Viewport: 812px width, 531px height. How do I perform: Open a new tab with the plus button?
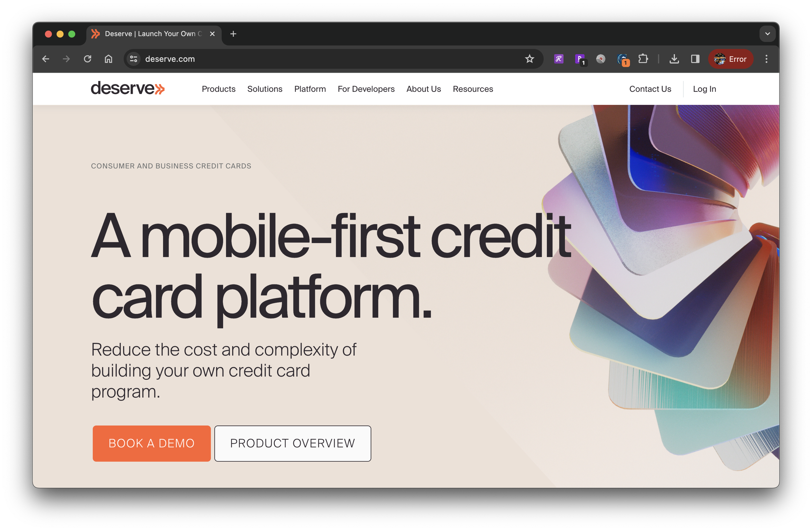pyautogui.click(x=233, y=34)
